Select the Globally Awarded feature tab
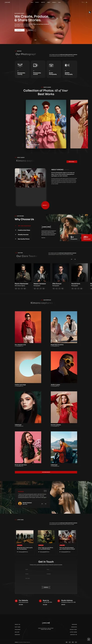Viewport: 92px width, 644px height. [x=23, y=234]
